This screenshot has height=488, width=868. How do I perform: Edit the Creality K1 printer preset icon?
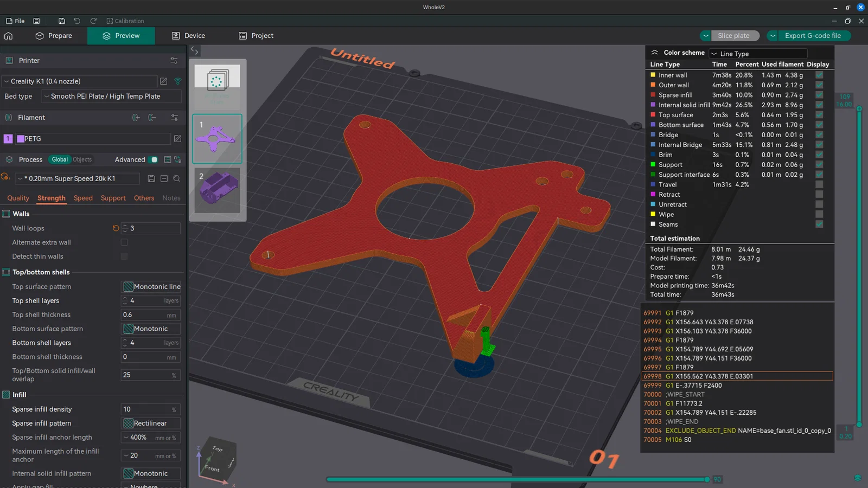[x=163, y=81]
